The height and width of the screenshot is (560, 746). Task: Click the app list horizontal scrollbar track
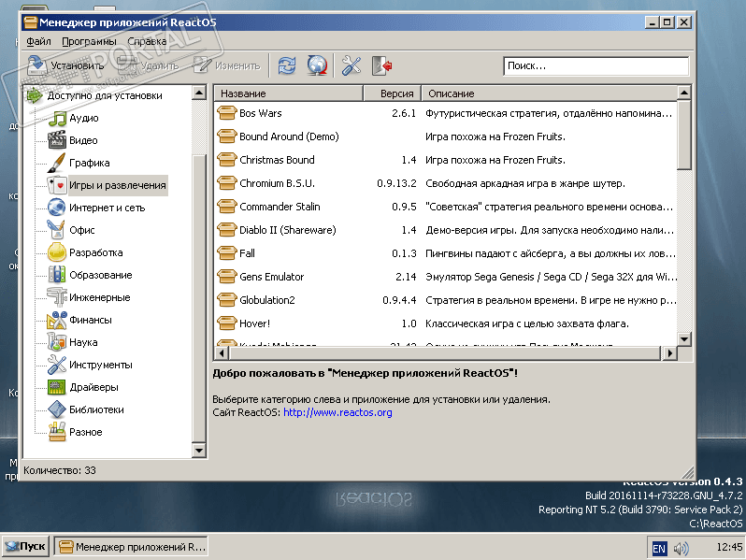[x=445, y=353]
